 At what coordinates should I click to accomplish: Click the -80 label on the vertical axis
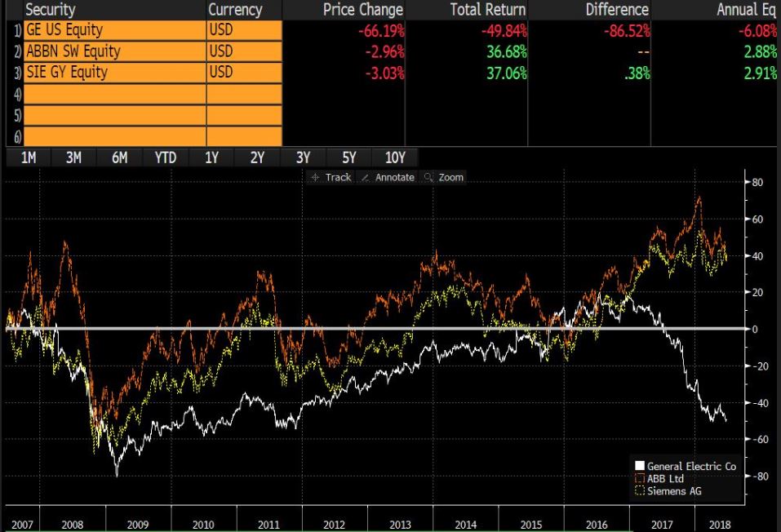point(760,477)
